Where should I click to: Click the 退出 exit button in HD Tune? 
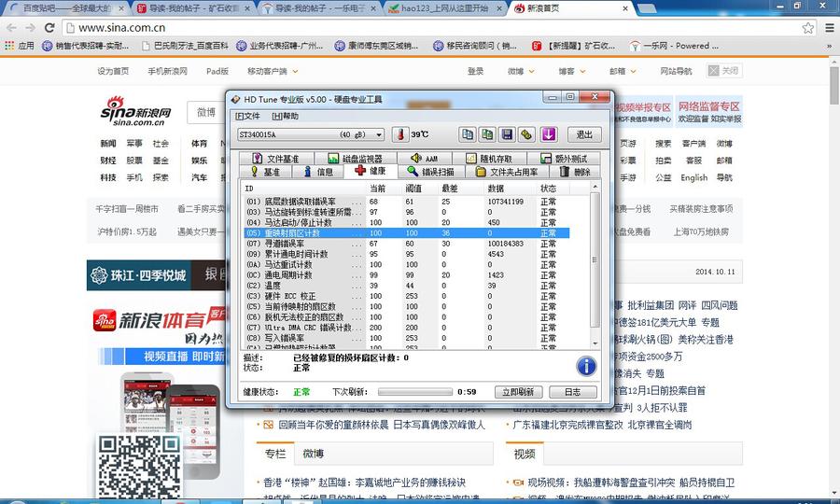[x=584, y=134]
